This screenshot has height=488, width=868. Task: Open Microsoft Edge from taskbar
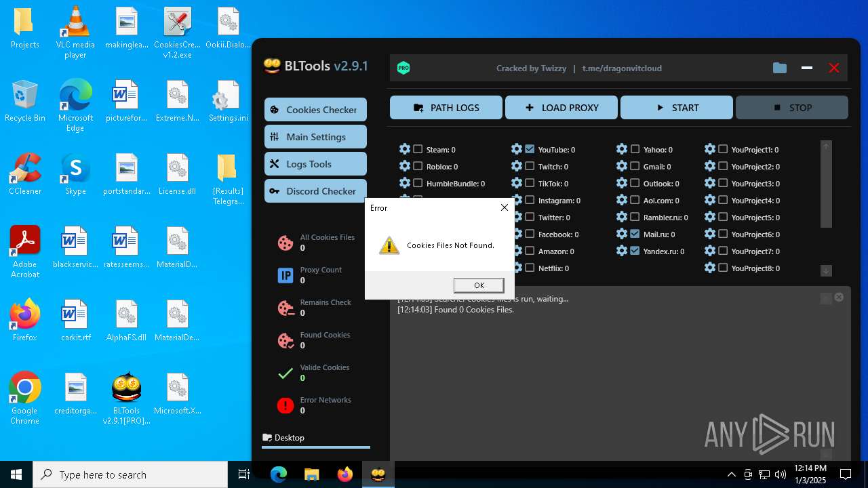(x=279, y=474)
